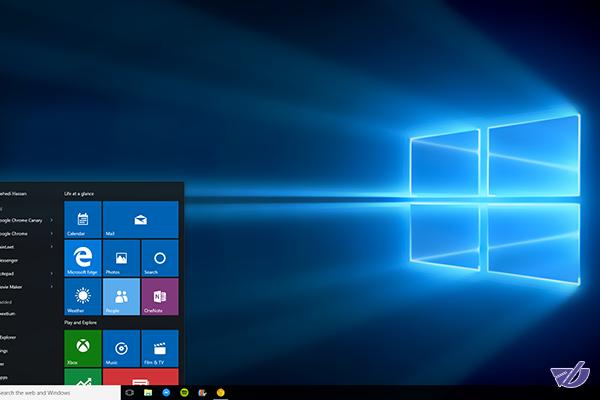Open File Explorer from Start menu list
Screen dimensions: 600x400
coord(8,337)
